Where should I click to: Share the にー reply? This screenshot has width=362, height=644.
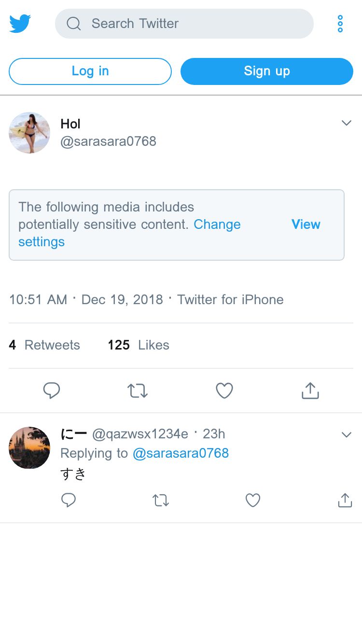coord(345,500)
